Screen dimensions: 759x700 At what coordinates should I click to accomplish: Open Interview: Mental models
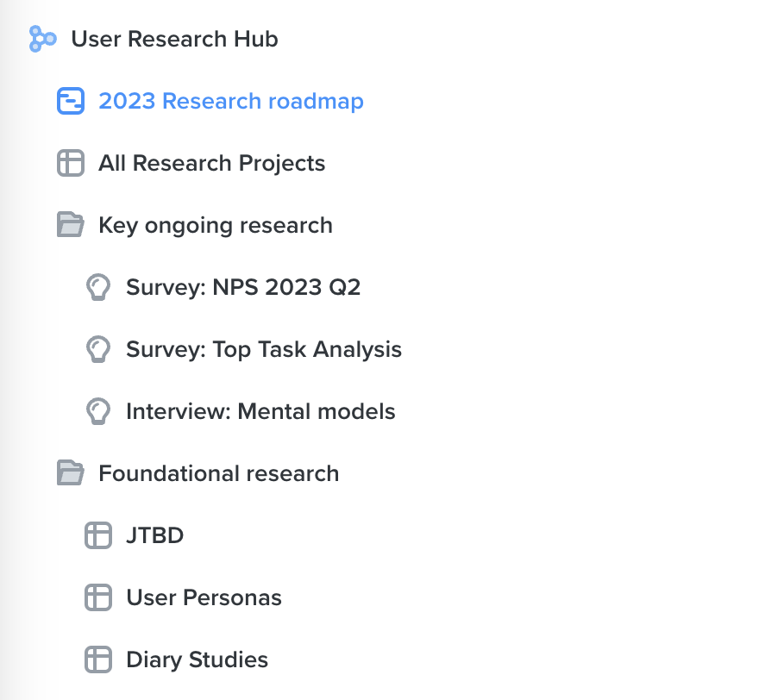tap(260, 411)
